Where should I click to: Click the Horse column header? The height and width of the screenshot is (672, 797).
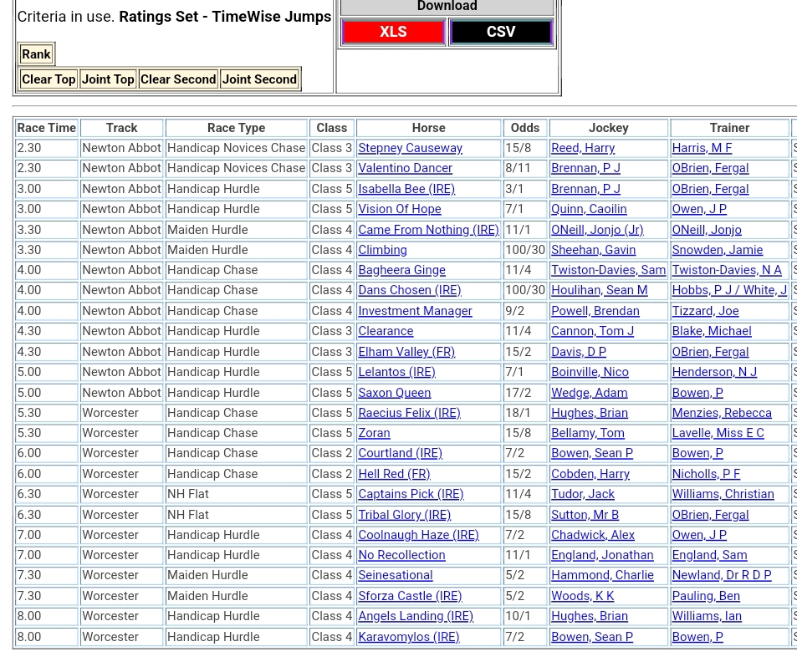click(x=428, y=128)
